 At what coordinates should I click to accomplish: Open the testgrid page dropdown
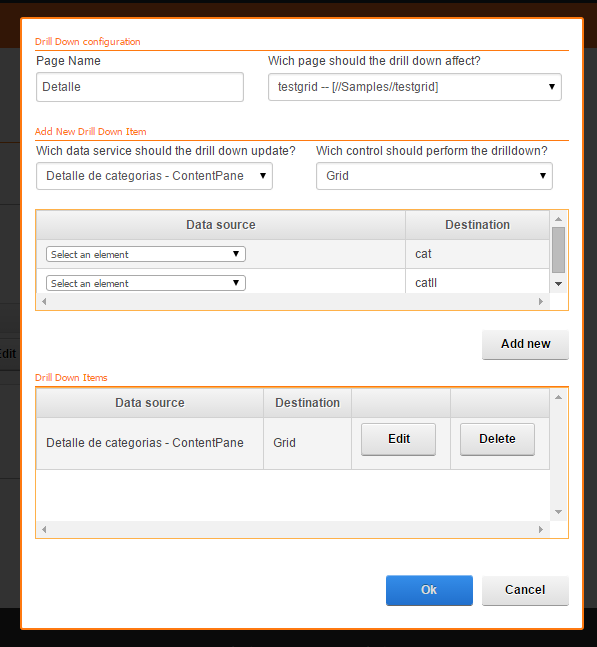click(x=415, y=87)
